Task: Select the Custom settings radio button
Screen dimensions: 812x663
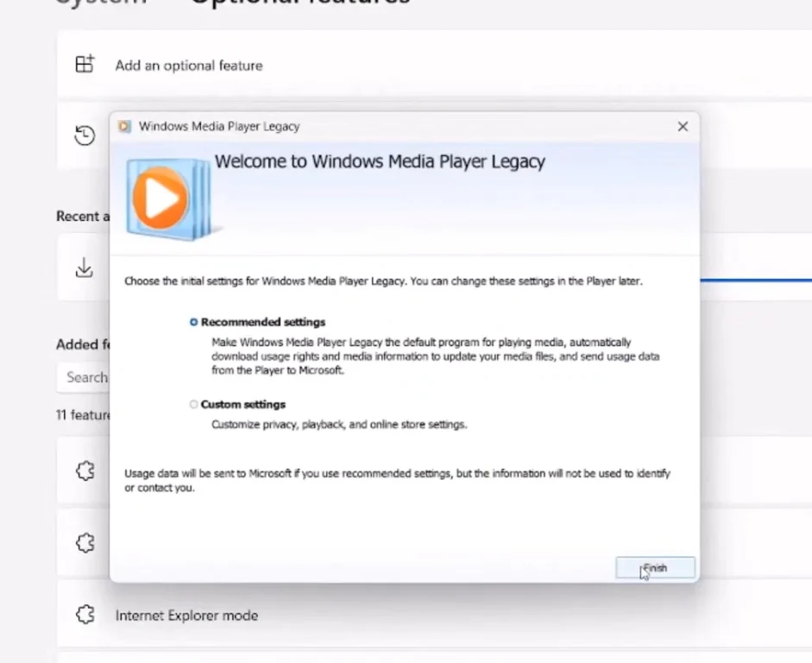Action: click(193, 404)
